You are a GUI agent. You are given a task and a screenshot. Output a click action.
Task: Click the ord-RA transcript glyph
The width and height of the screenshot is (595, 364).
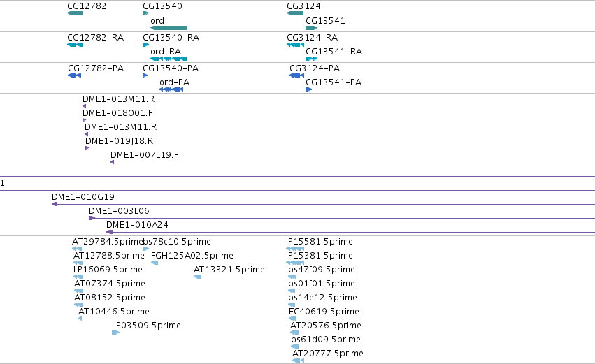(x=169, y=59)
